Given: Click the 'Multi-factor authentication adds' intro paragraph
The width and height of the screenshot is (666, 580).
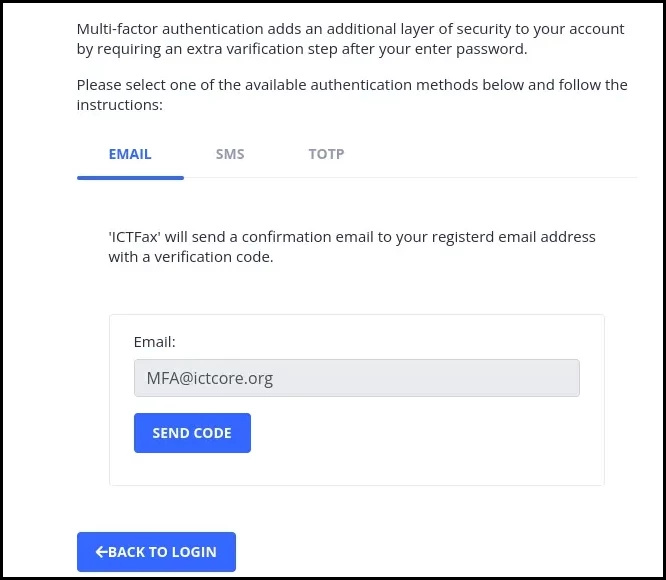Looking at the screenshot, I should [x=350, y=39].
